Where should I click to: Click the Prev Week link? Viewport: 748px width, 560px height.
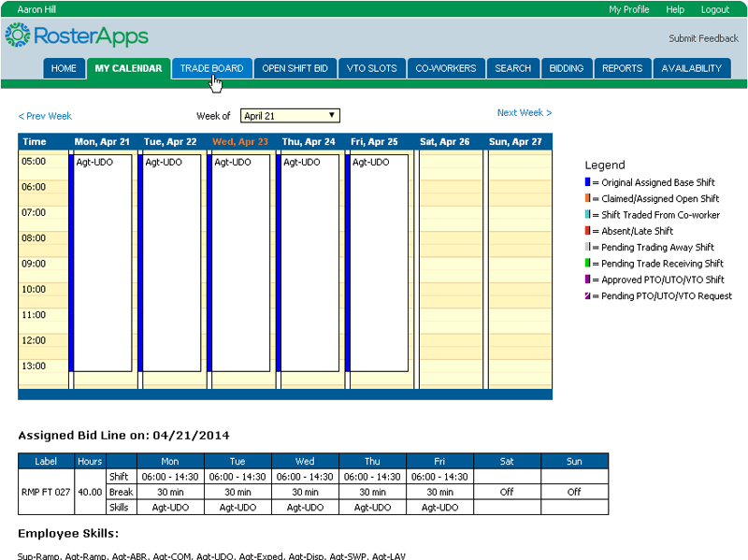coord(45,116)
